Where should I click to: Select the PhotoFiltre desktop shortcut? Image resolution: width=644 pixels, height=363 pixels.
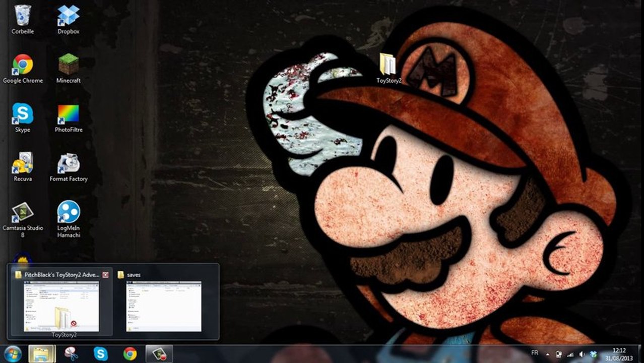[69, 118]
